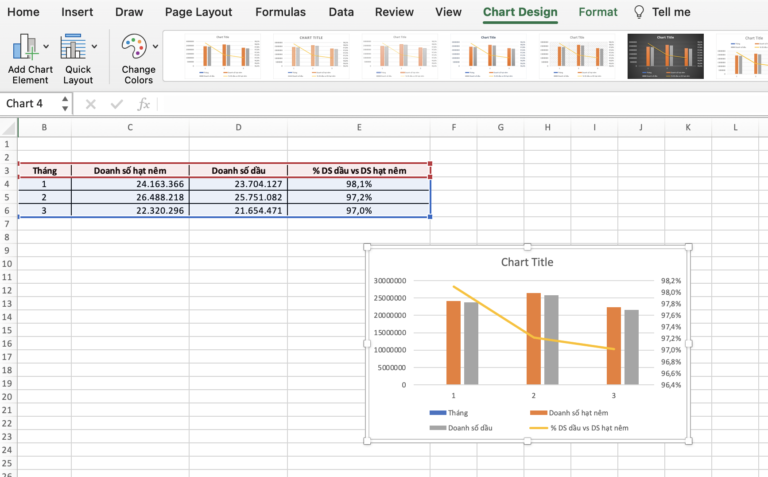Click the formula bar cancel X icon
Screen dimensions: 768x477
coord(91,104)
